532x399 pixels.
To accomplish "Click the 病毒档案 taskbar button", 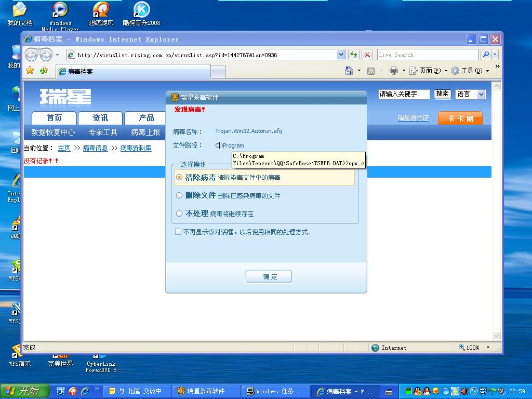I will point(345,391).
